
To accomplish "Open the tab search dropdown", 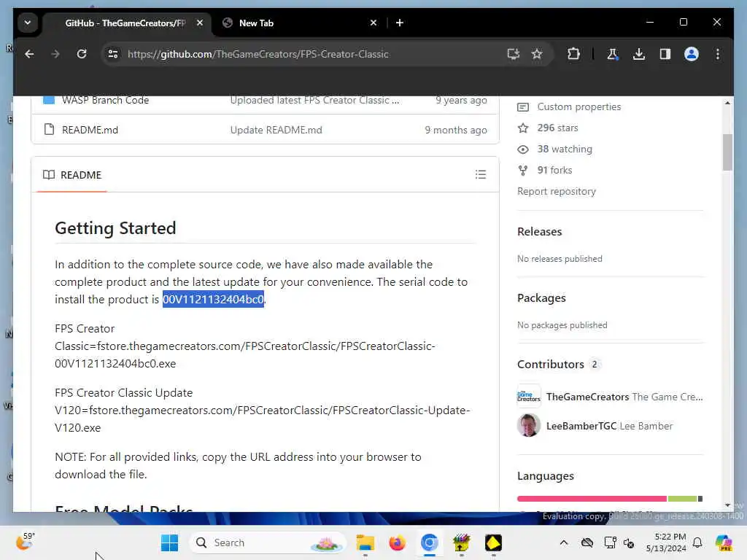I will click(28, 23).
